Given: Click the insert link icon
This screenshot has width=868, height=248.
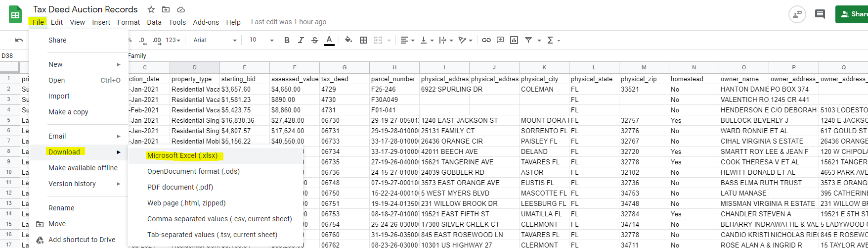Looking at the screenshot, I should 486,40.
